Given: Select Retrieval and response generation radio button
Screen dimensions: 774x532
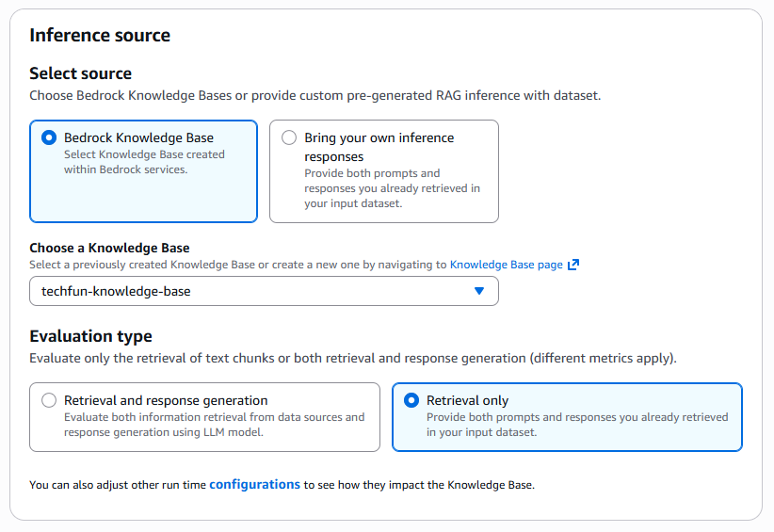Looking at the screenshot, I should click(x=49, y=400).
